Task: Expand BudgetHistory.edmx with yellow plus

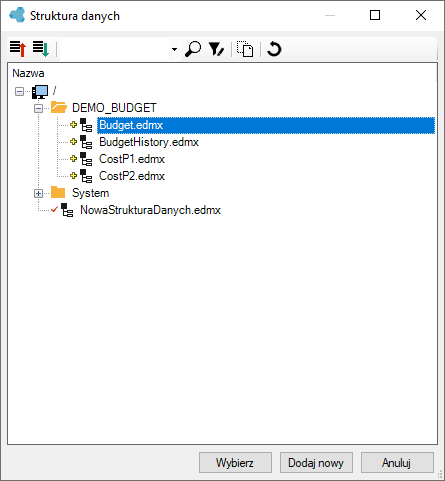Action: click(74, 142)
